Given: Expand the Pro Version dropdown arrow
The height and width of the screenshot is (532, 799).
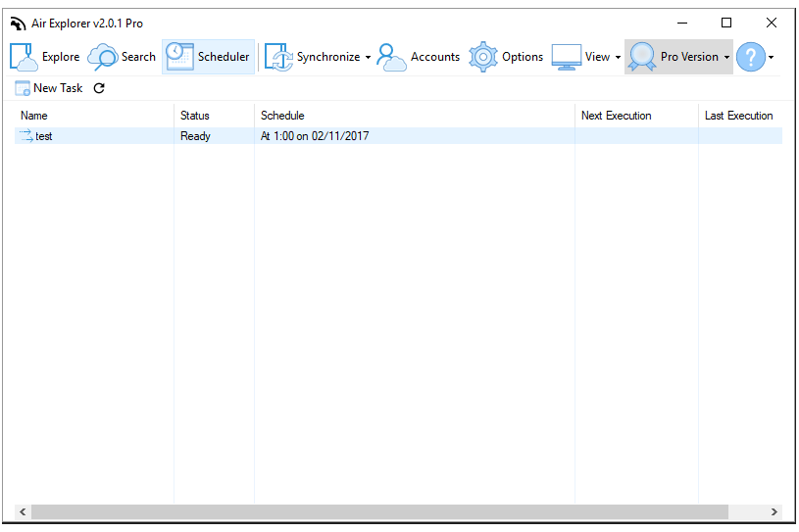Looking at the screenshot, I should coord(726,58).
